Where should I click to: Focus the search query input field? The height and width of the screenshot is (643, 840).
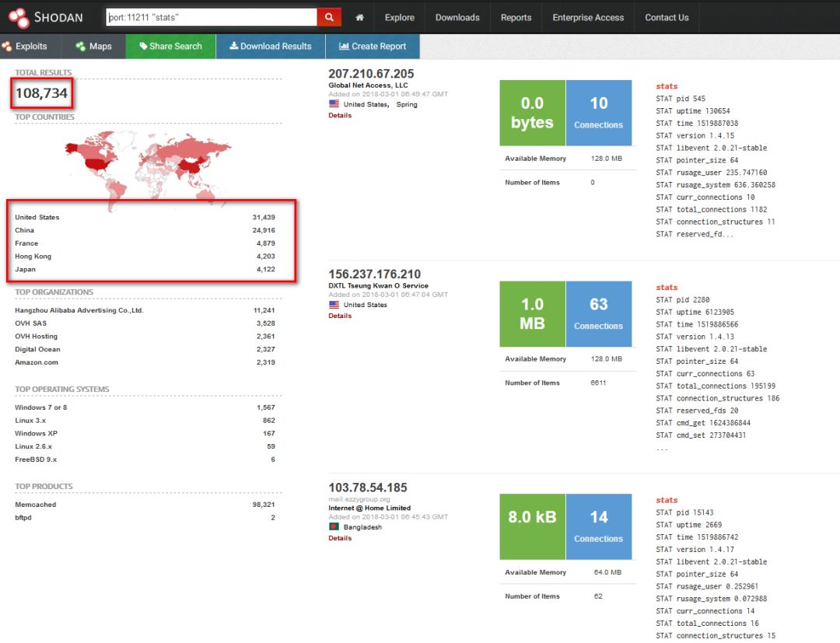pos(212,17)
